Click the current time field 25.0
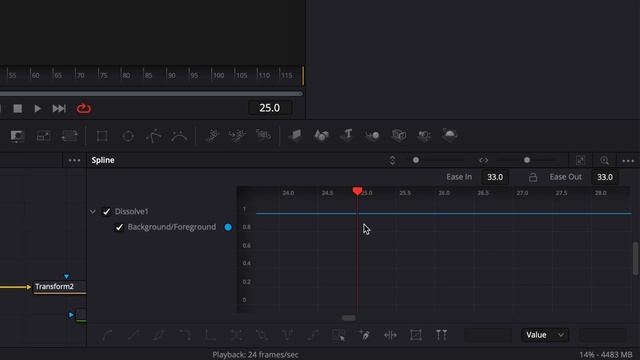 point(270,108)
